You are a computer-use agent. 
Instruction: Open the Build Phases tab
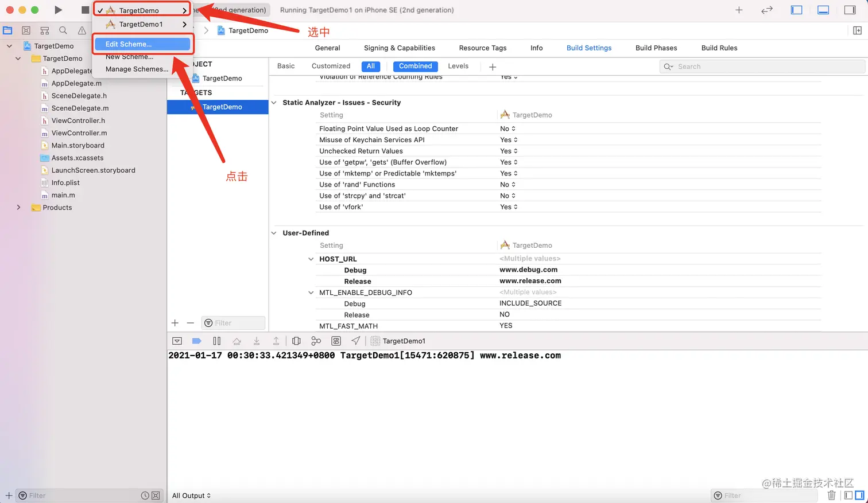(x=656, y=48)
